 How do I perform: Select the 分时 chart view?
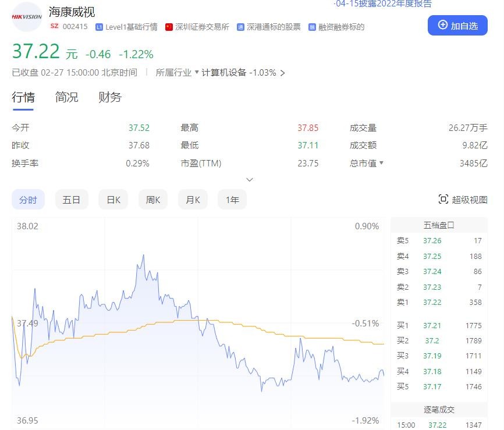coord(28,200)
